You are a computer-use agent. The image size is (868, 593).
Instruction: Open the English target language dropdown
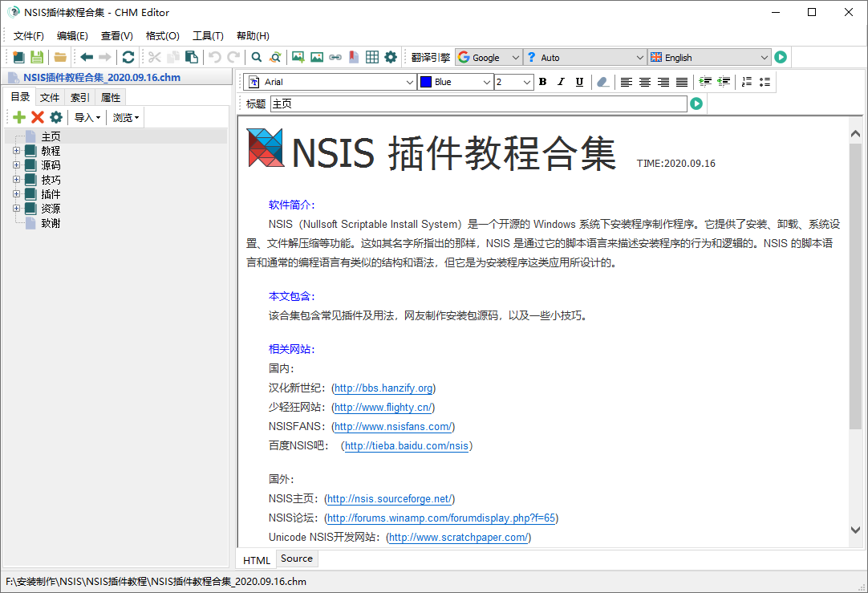click(x=710, y=57)
